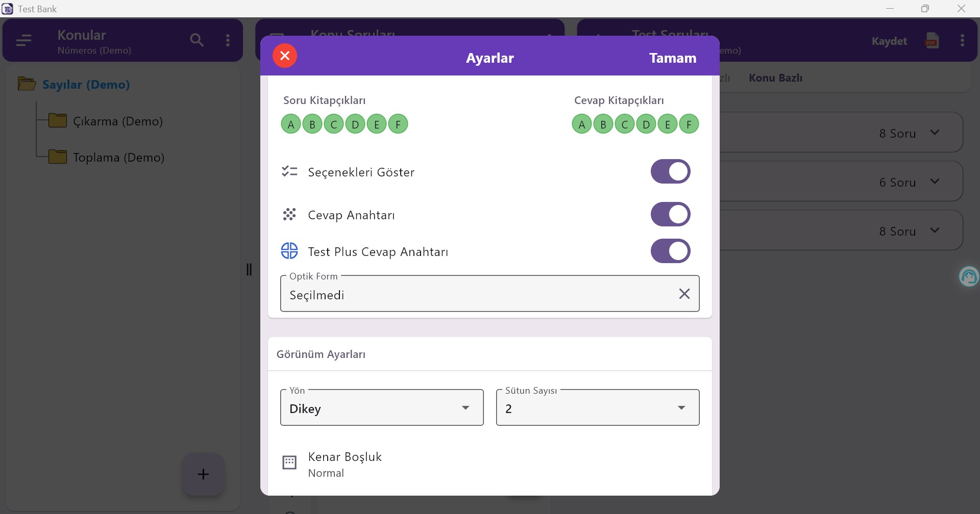Click the PDF export icon near Kaydet
This screenshot has width=980, height=514.
click(x=932, y=40)
